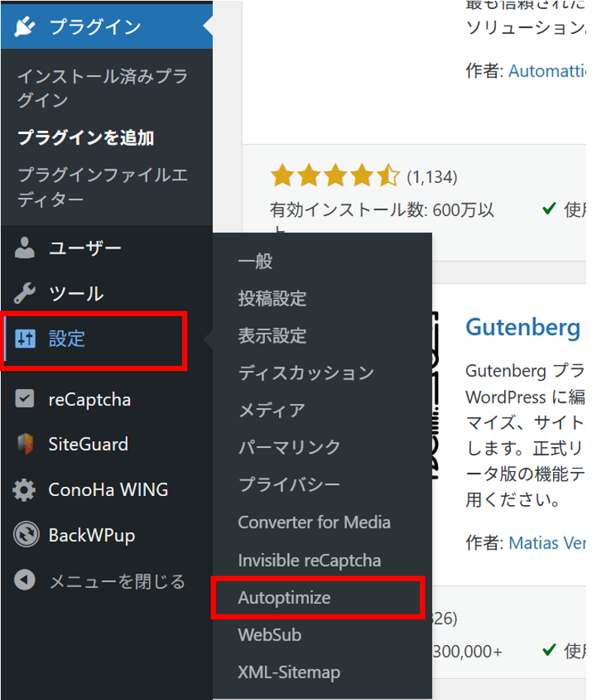This screenshot has width=608, height=700.
Task: Open XML-Sitemap settings
Action: [x=289, y=672]
